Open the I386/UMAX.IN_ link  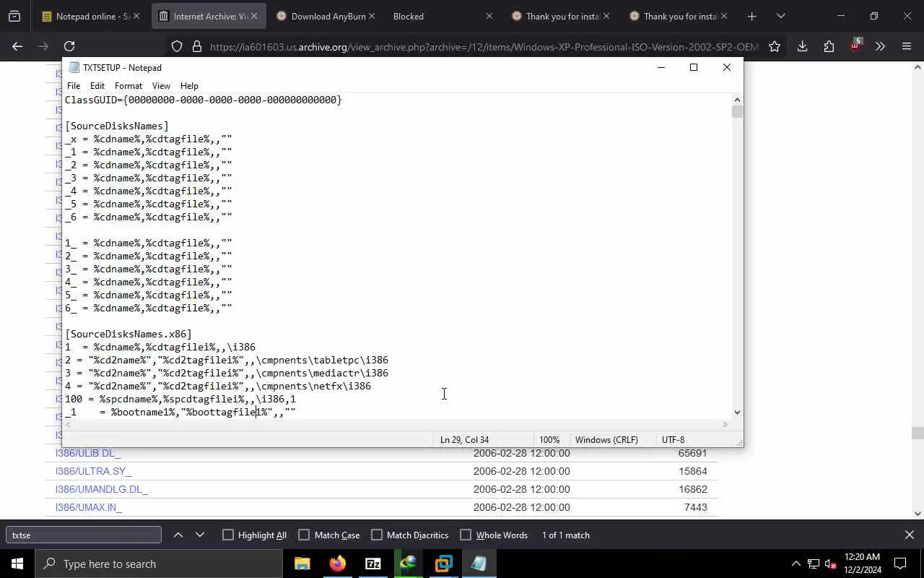(89, 507)
